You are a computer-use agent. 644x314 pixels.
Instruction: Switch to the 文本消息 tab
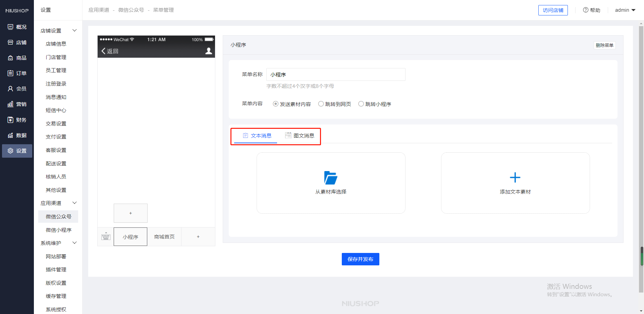257,136
